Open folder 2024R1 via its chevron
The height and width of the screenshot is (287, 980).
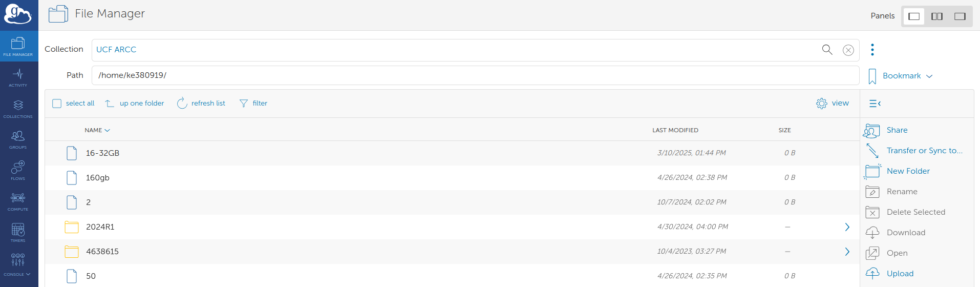[x=847, y=227]
